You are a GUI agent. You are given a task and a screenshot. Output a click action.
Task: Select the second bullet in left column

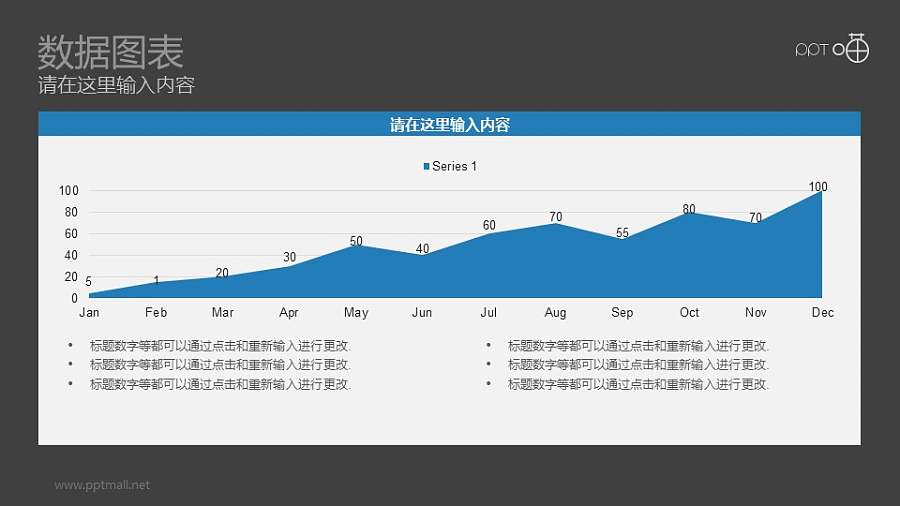[x=220, y=365]
